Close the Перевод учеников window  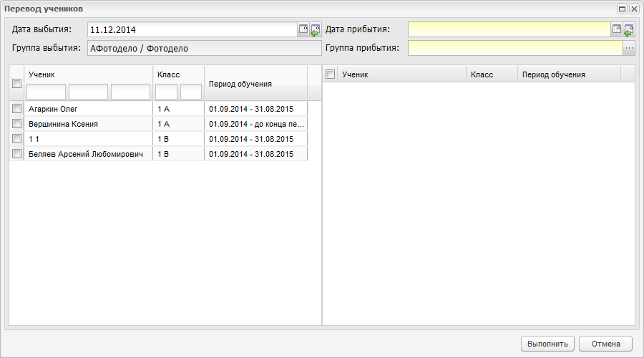click(634, 9)
